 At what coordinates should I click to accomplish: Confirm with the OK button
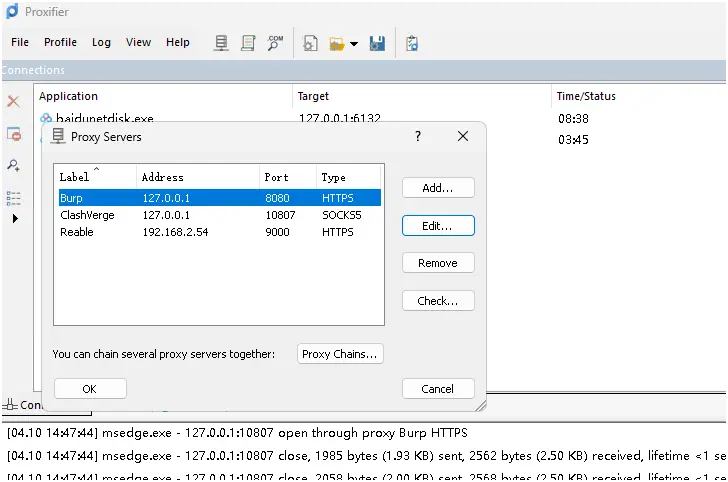(90, 389)
